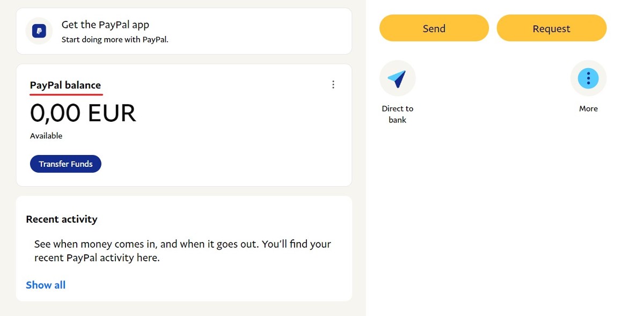Click the PayPal balance heading
The width and height of the screenshot is (644, 316).
pyautogui.click(x=65, y=85)
